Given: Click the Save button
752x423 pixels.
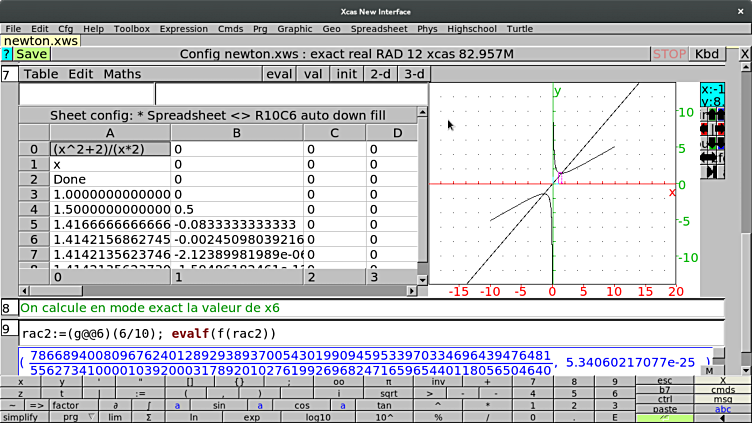Looking at the screenshot, I should [x=31, y=54].
